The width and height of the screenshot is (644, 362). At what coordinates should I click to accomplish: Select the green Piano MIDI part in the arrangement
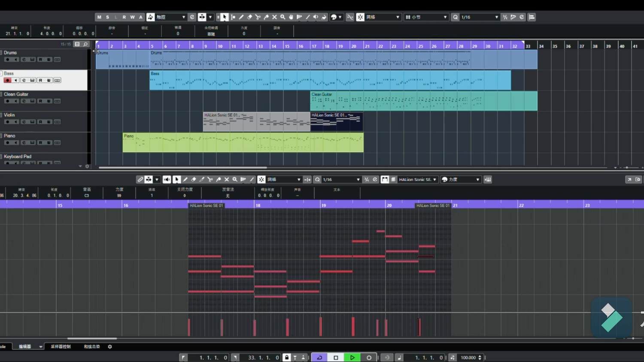(243, 142)
